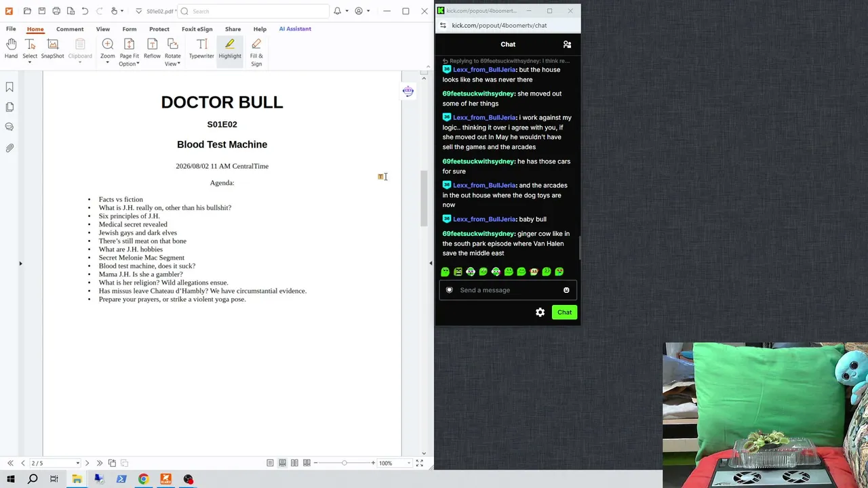This screenshot has width=868, height=488.
Task: Click the green Chat send button
Action: tap(564, 312)
